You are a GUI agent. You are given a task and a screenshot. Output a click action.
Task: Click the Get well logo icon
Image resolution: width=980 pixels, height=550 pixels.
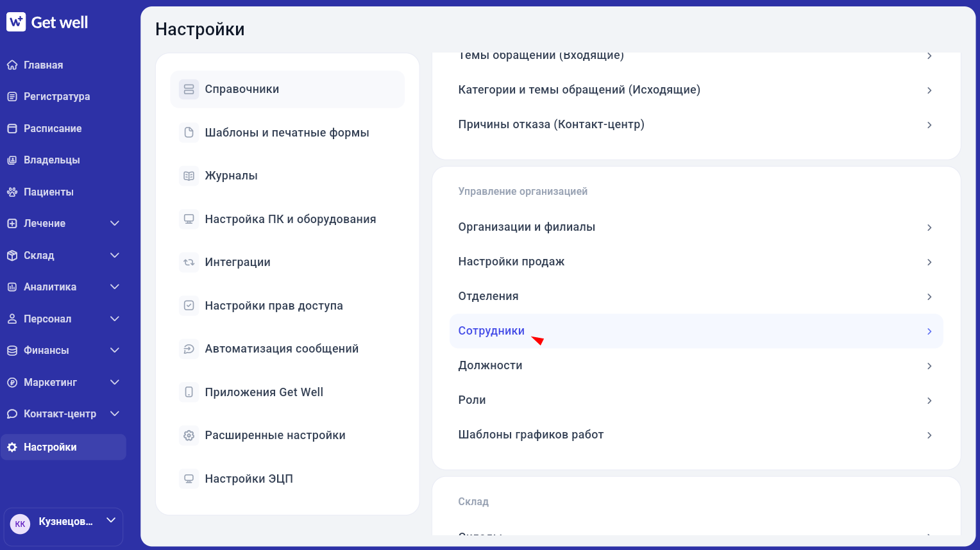(x=16, y=22)
